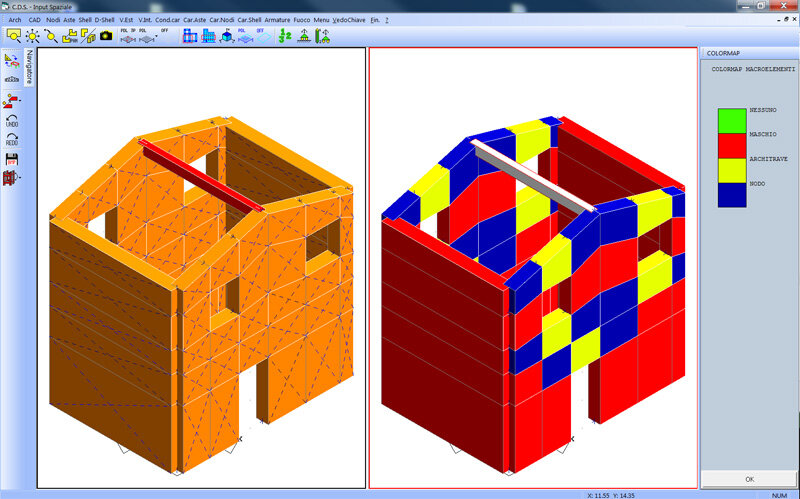
Task: Click the light-bulb rendering icon
Action: 33,36
